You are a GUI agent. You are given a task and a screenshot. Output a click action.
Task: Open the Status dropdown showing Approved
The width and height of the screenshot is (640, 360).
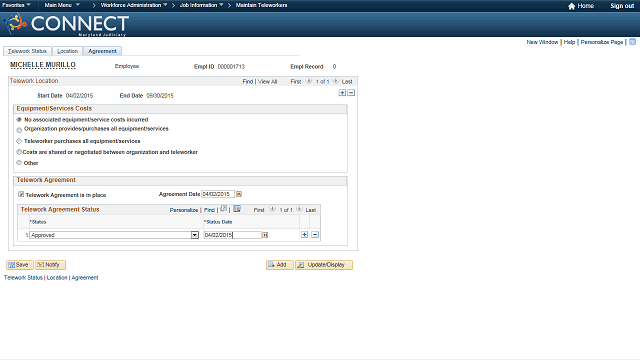tap(114, 235)
